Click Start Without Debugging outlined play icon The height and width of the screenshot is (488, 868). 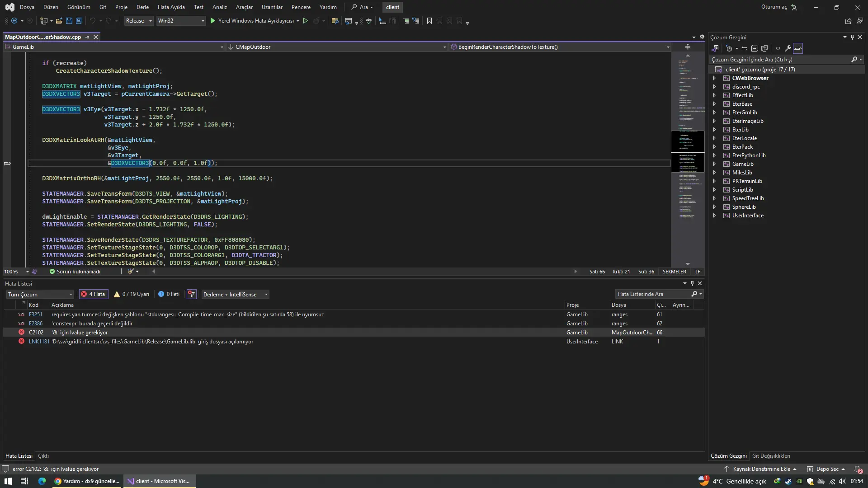pos(306,21)
